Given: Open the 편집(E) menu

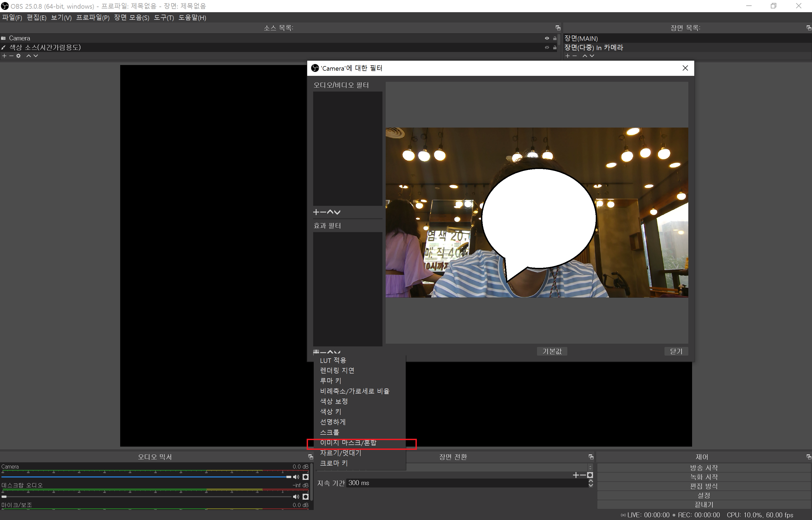Looking at the screenshot, I should coord(37,18).
